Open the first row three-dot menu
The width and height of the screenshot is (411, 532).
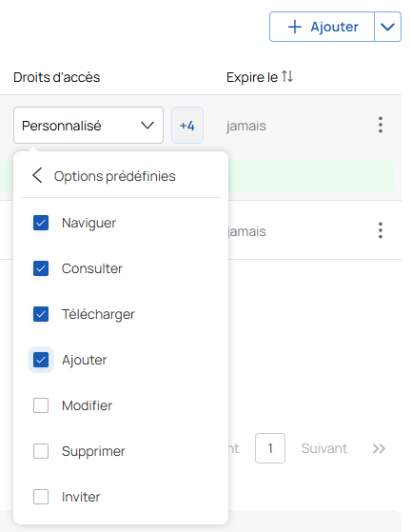point(381,125)
